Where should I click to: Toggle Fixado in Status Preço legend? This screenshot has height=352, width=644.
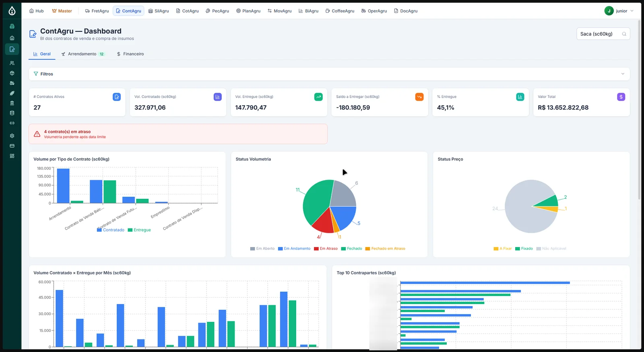(524, 249)
